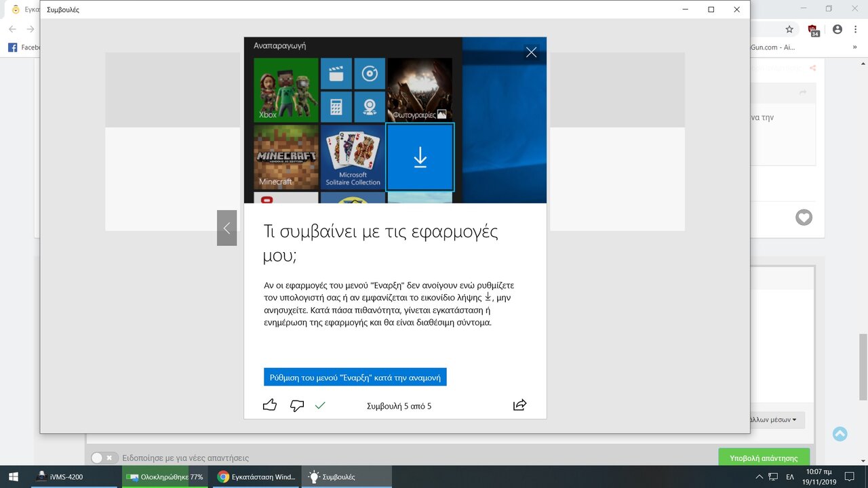Expand the 'άλλων μέσων' dropdown
868x488 pixels.
(774, 420)
